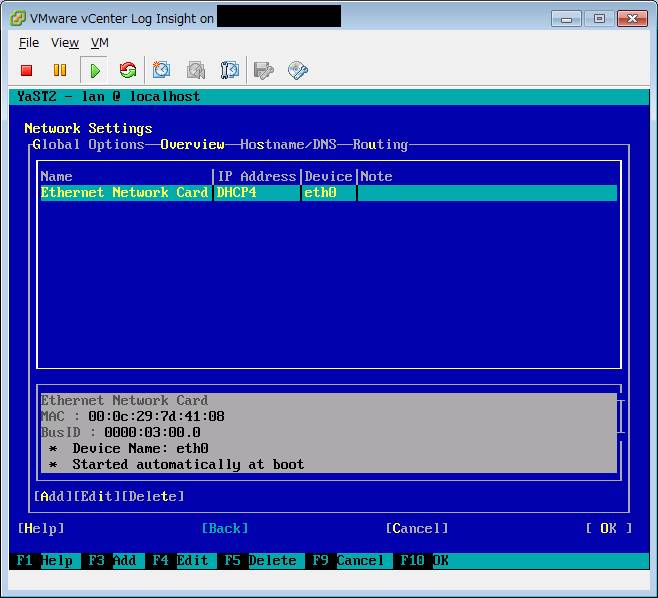Click the F10 OK function key label

[x=424, y=561]
